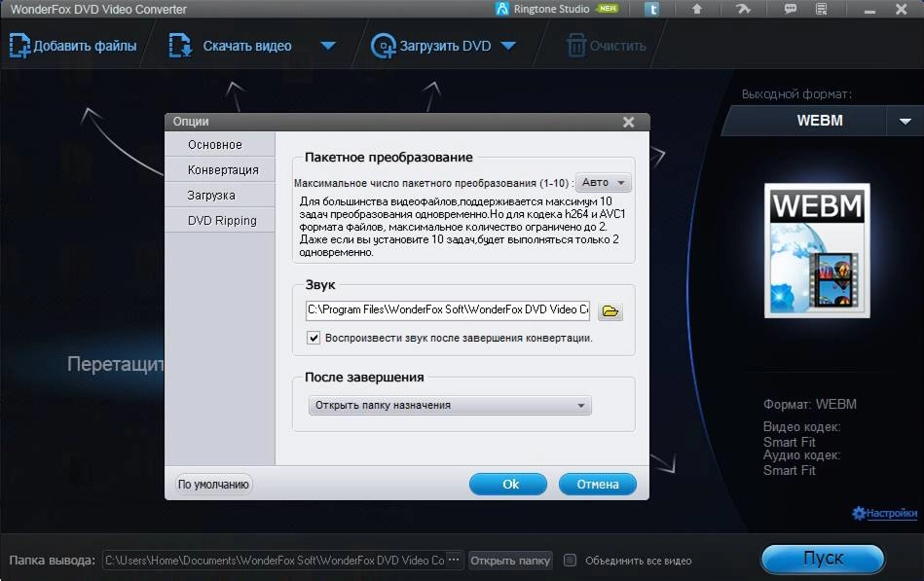
Task: Click the Настройки gear icon
Action: 859,513
